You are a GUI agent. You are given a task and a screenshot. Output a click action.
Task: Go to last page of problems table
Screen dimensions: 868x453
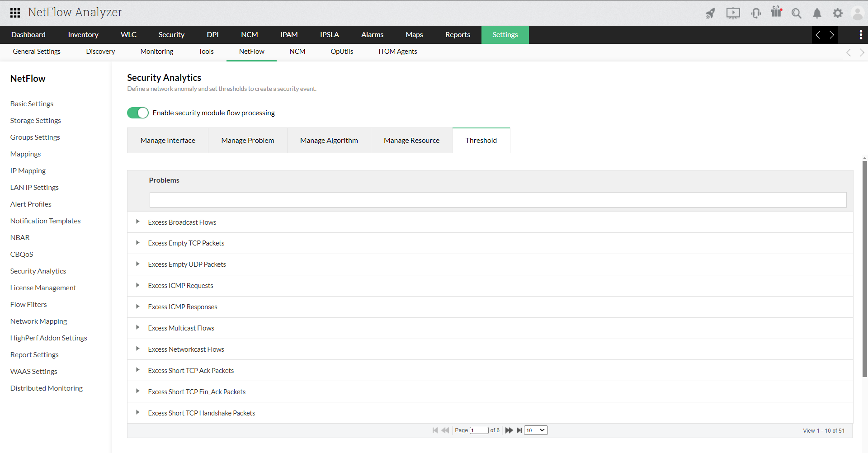pyautogui.click(x=519, y=430)
